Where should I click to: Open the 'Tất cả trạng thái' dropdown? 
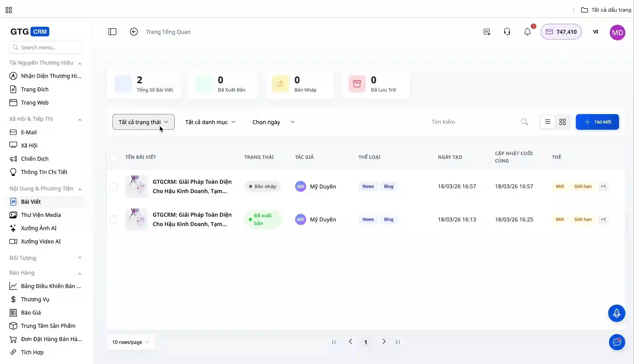pyautogui.click(x=143, y=122)
